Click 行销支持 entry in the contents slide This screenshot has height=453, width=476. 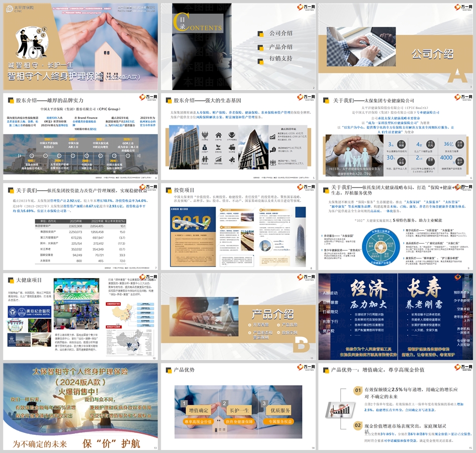click(280, 58)
